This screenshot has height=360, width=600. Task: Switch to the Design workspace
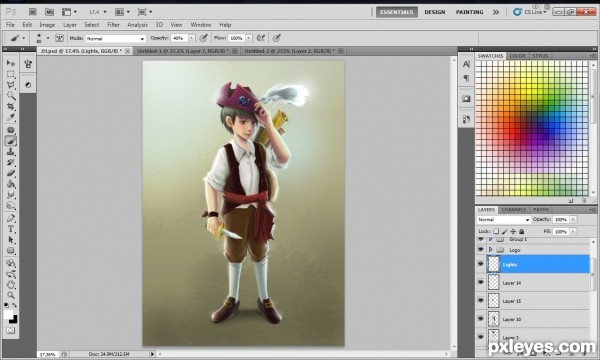(x=435, y=12)
